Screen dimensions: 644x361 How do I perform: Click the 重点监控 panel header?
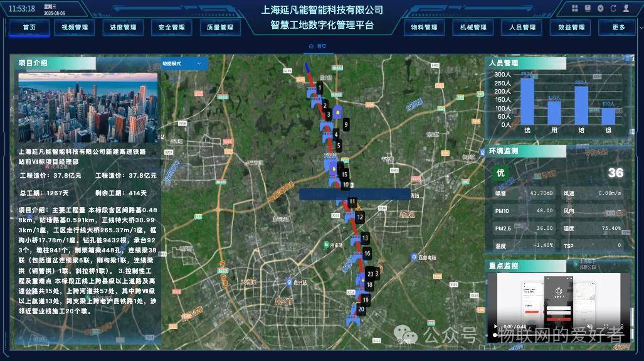(x=525, y=266)
